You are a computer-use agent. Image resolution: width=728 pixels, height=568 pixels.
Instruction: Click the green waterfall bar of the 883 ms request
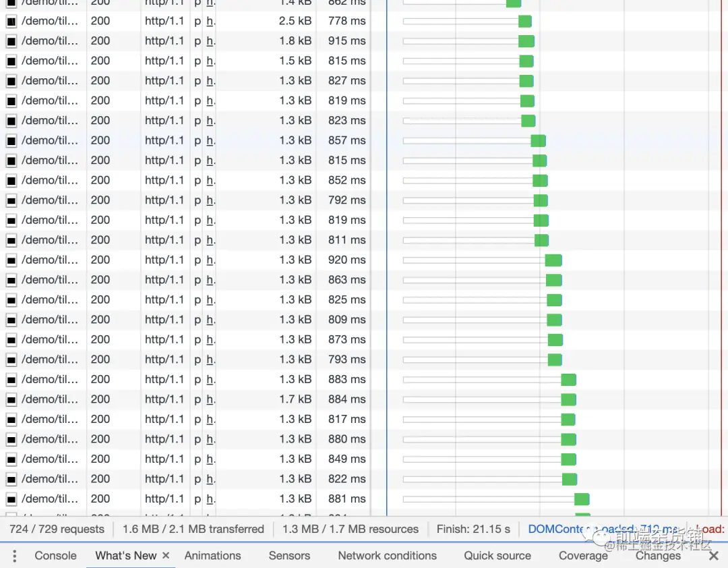(569, 380)
